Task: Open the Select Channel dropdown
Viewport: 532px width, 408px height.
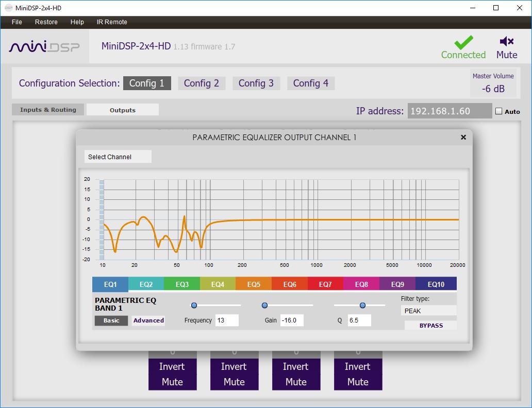Action: pos(118,157)
